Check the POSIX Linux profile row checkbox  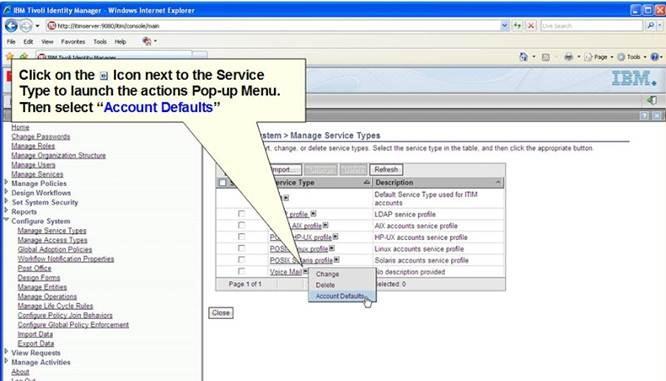pos(241,248)
